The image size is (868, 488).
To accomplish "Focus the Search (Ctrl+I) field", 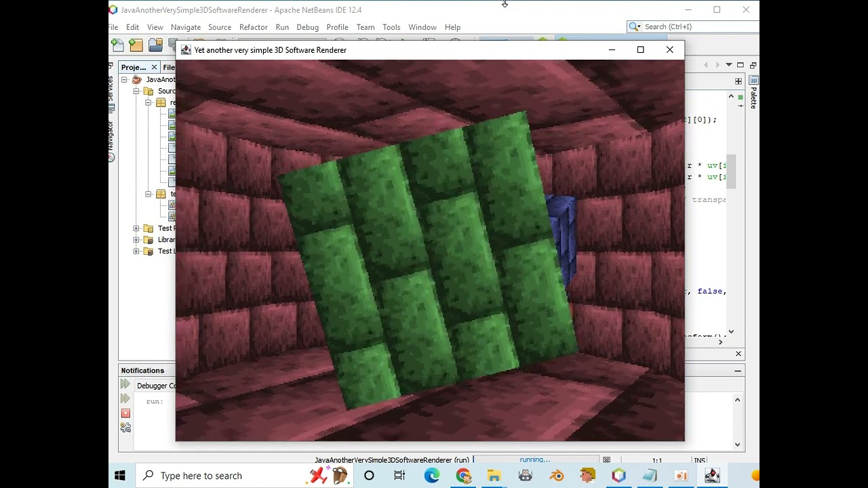I will coord(693,26).
